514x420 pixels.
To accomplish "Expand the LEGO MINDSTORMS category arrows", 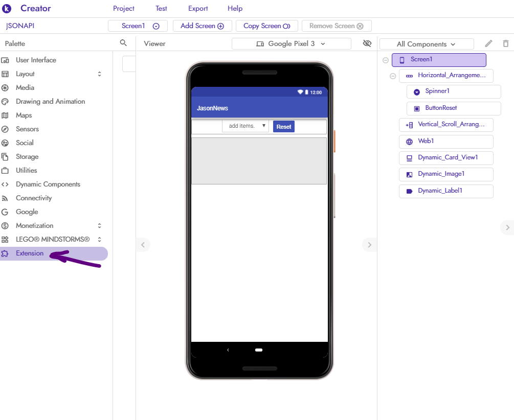I will (99, 240).
